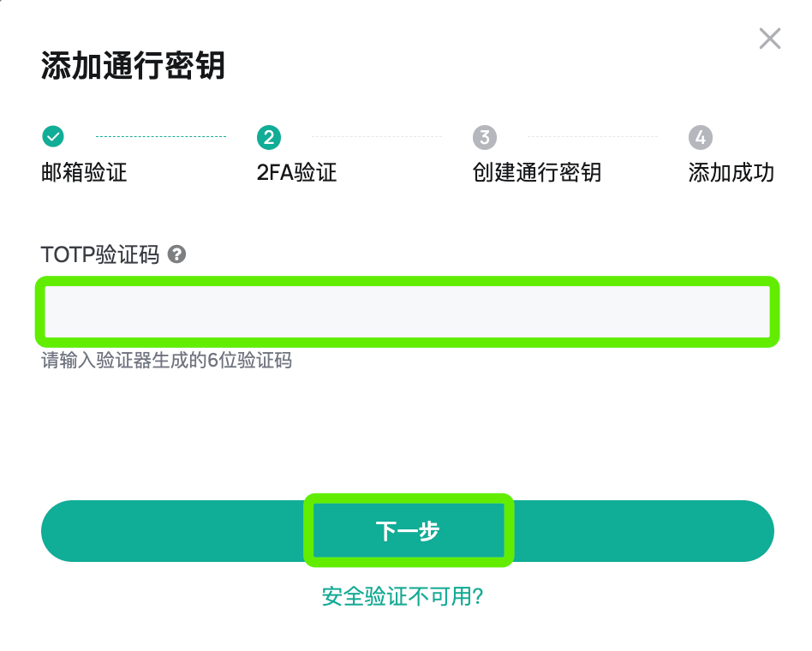This screenshot has height=651, width=812.
Task: Click the help question mark beside TOTP验证码
Action: click(x=177, y=254)
